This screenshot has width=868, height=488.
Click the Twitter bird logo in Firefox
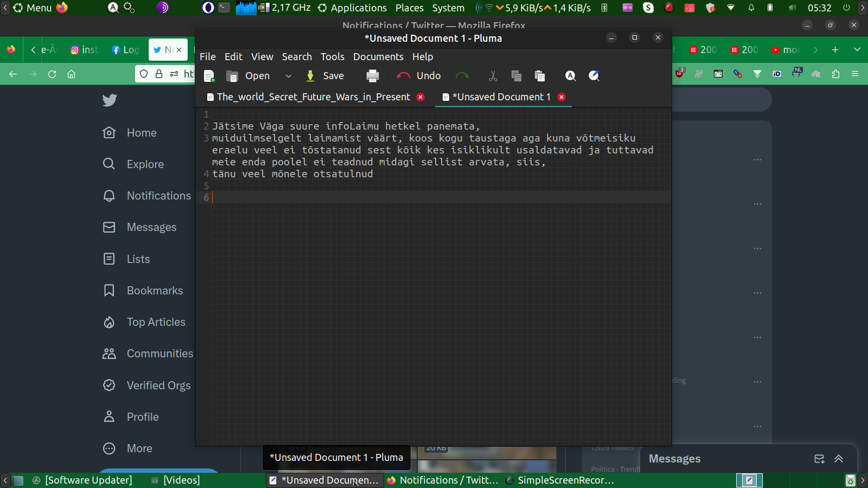point(110,100)
